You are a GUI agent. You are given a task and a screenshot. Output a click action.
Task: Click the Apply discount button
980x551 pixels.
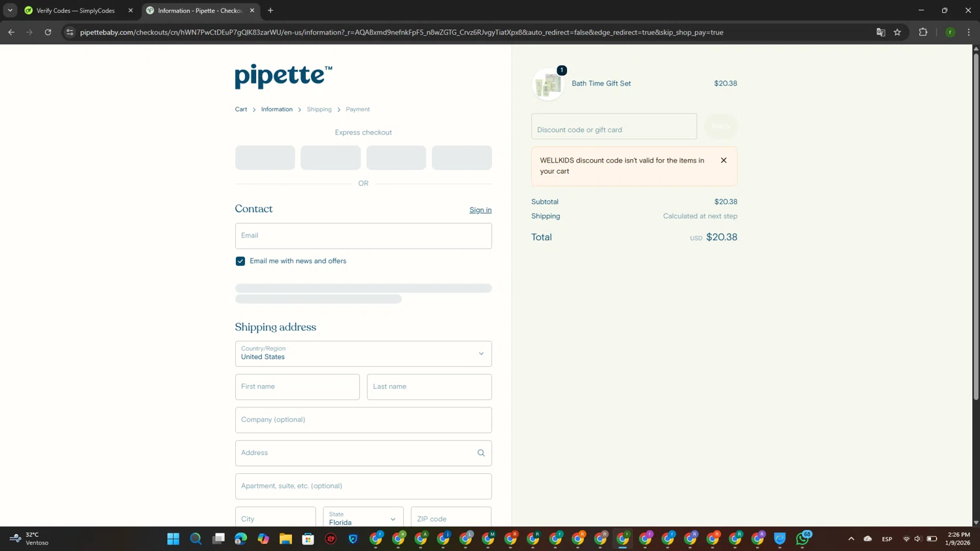click(x=721, y=127)
